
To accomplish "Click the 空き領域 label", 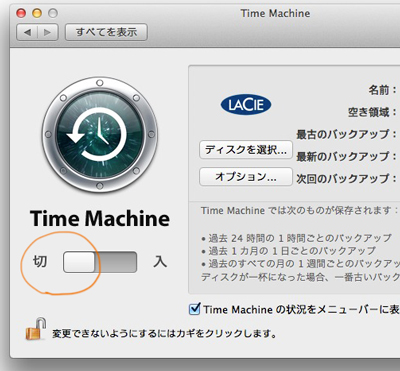I will point(372,112).
